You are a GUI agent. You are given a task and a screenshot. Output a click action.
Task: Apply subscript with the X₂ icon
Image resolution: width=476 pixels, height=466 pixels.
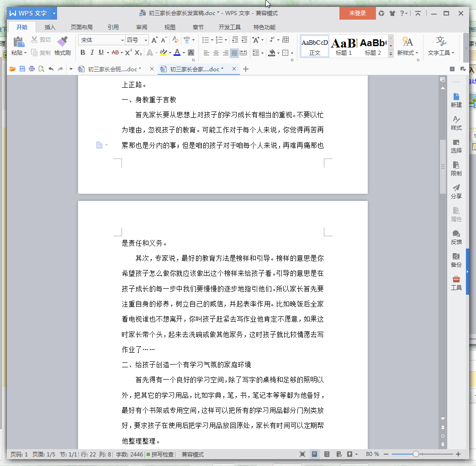click(138, 53)
